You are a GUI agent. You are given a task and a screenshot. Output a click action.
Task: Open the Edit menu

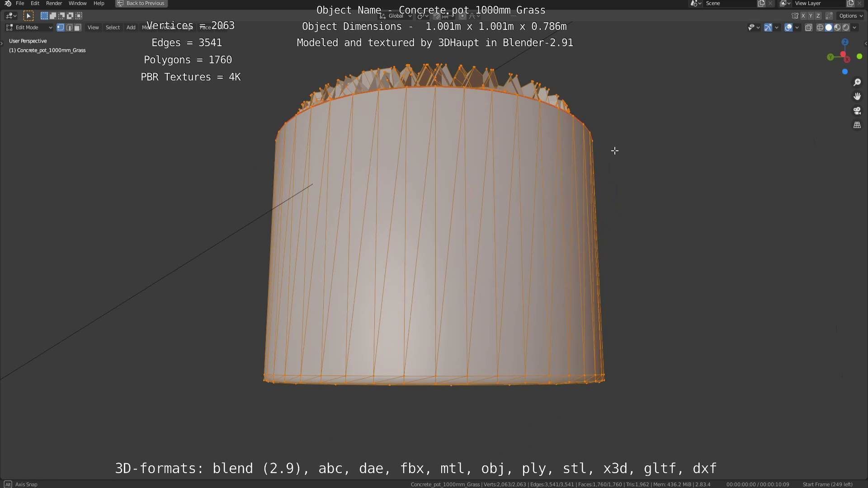(x=35, y=3)
